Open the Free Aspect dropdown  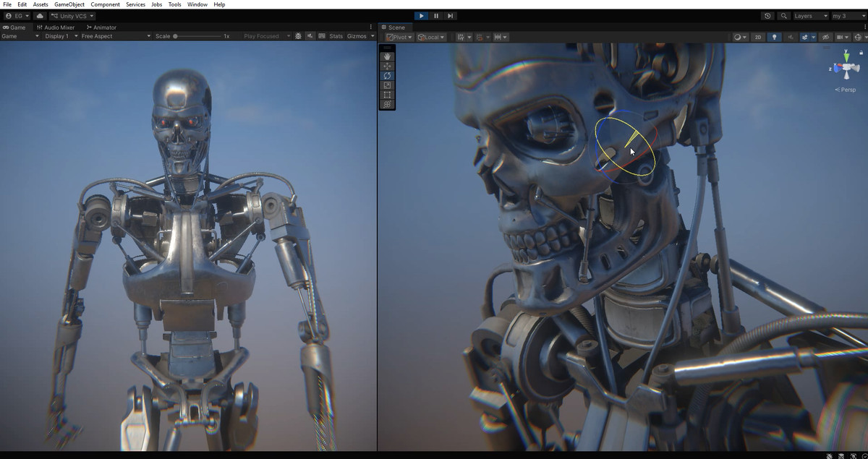tap(116, 36)
